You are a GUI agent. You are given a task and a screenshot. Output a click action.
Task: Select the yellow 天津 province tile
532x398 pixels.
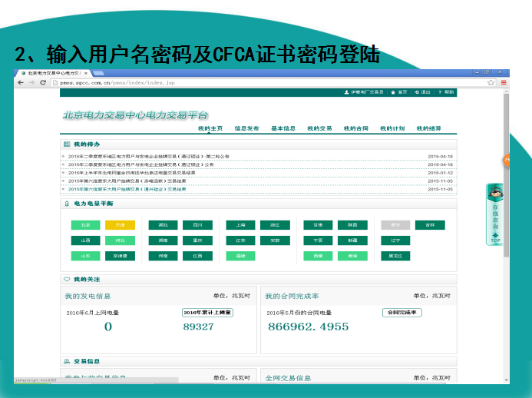click(x=120, y=225)
